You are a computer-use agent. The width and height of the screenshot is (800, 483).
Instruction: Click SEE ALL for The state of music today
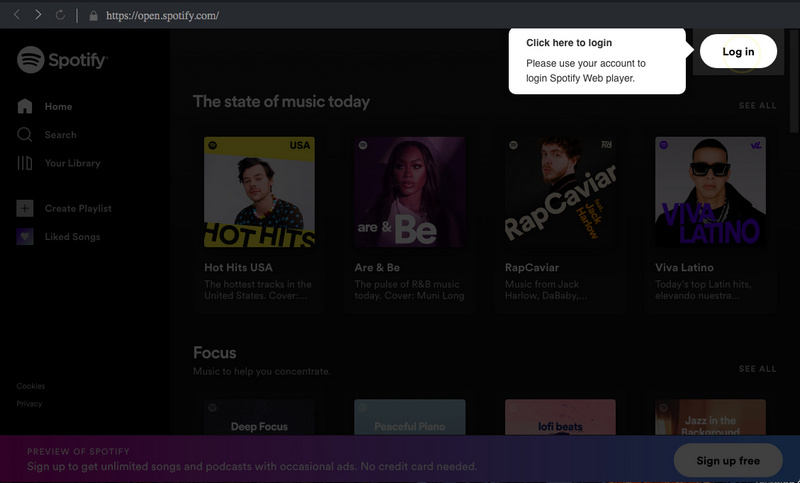[x=758, y=106]
